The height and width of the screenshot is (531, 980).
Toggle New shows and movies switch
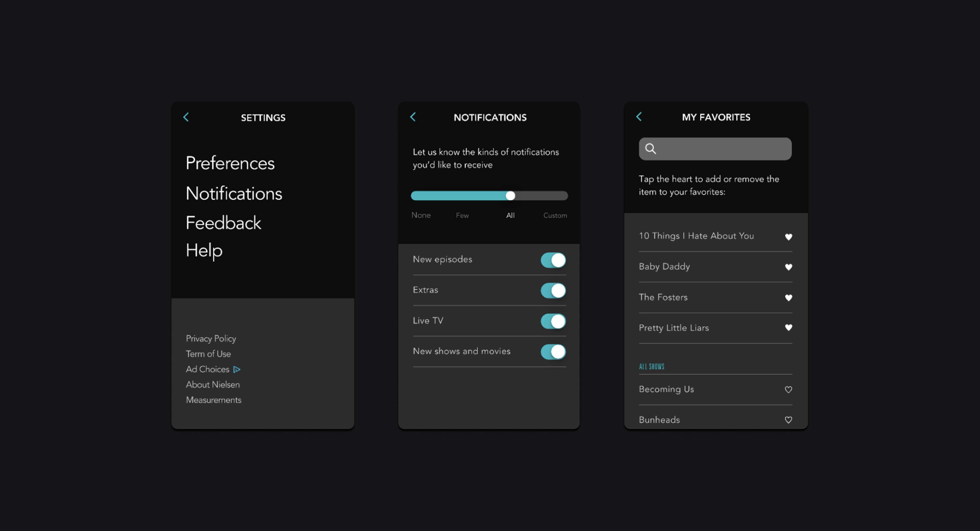pos(553,352)
